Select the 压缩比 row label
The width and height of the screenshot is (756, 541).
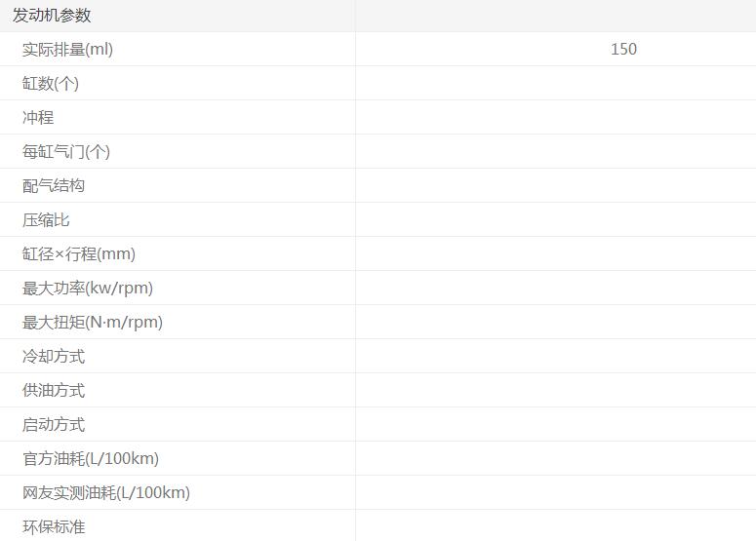46,219
